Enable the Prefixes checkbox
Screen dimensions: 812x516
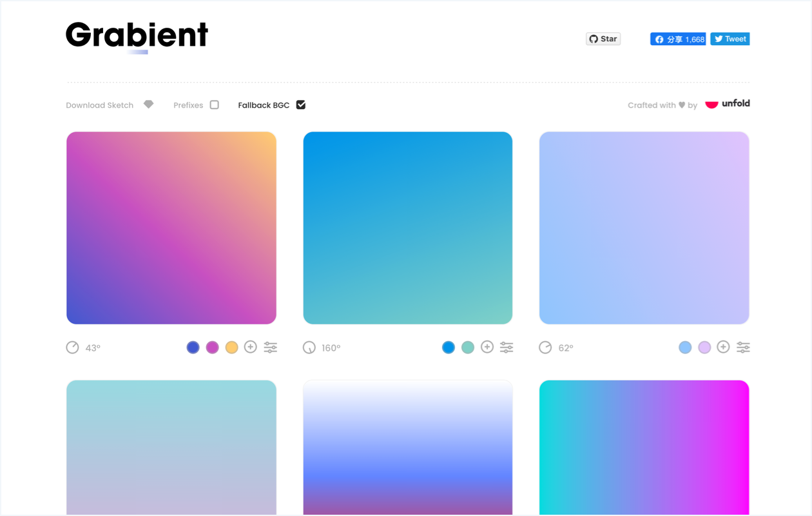[x=215, y=104]
